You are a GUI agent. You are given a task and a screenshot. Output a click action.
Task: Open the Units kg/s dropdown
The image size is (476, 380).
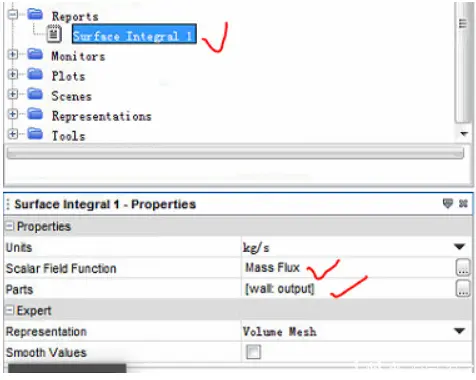pos(460,247)
